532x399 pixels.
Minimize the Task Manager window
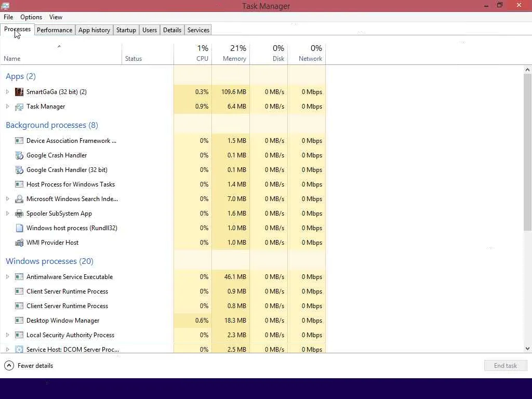coord(486,5)
